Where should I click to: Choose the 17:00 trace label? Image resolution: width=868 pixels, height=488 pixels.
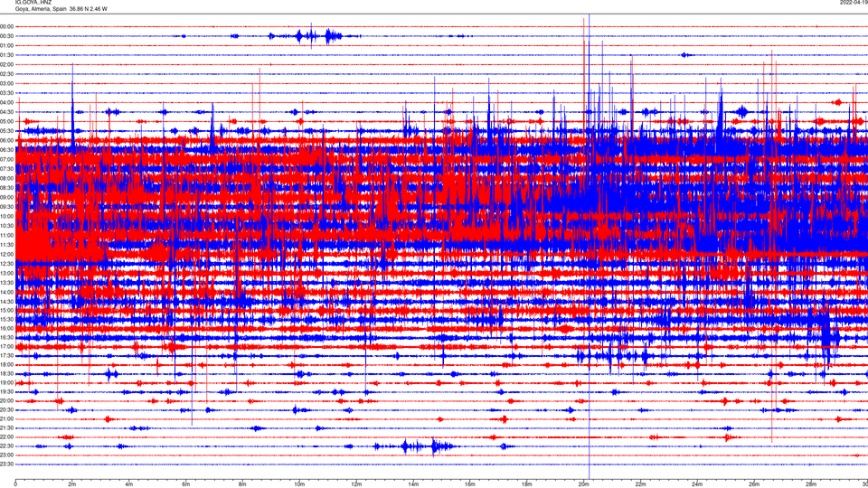click(x=6, y=346)
